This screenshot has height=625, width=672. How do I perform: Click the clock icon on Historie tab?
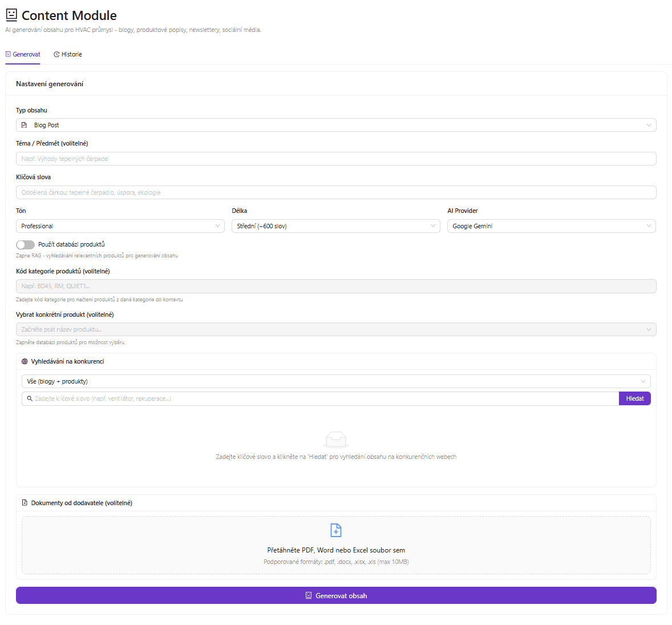pyautogui.click(x=56, y=55)
